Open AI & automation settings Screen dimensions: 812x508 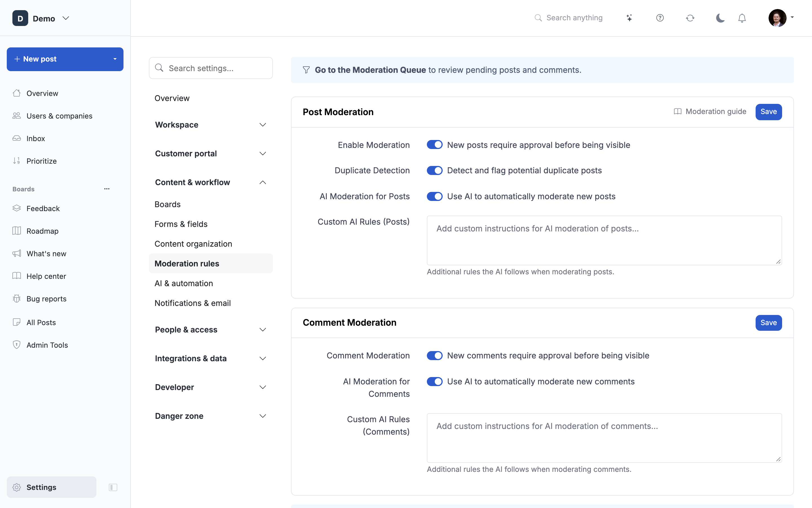(184, 283)
